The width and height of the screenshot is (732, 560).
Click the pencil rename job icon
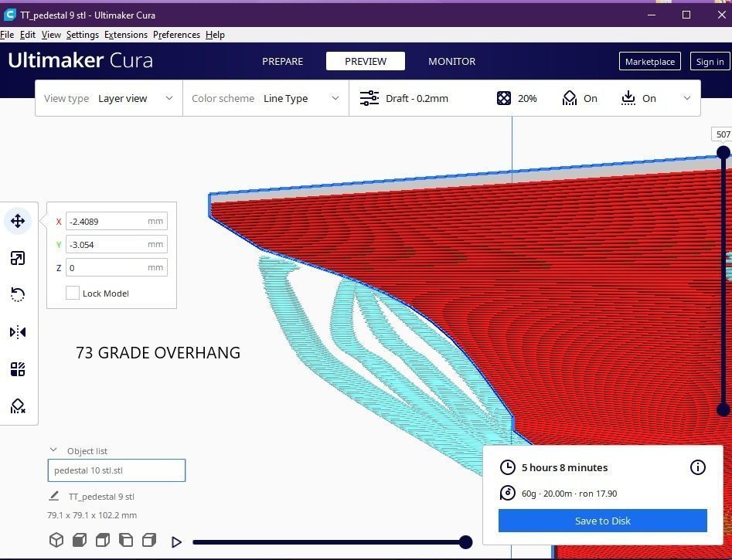(x=54, y=496)
